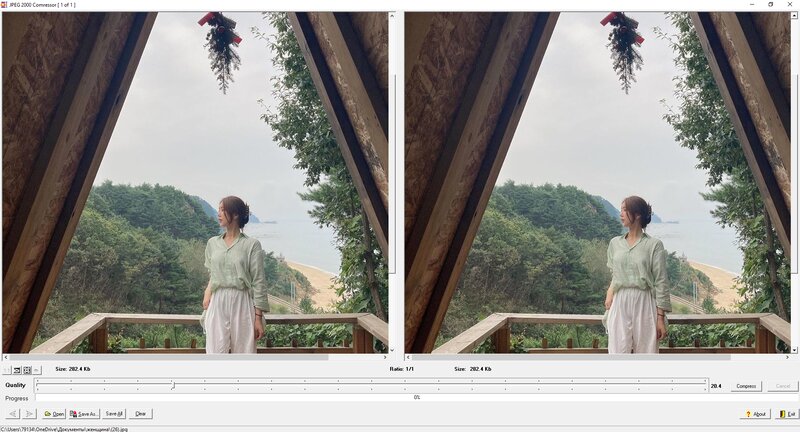
Task: Go to previous image with left arrow
Action: pos(13,414)
